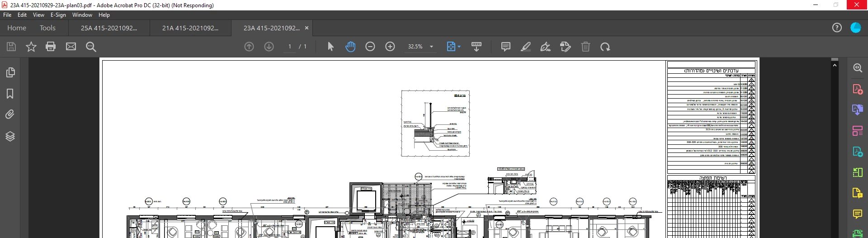The width and height of the screenshot is (868, 238).
Task: Open the Layers panel
Action: click(10, 136)
